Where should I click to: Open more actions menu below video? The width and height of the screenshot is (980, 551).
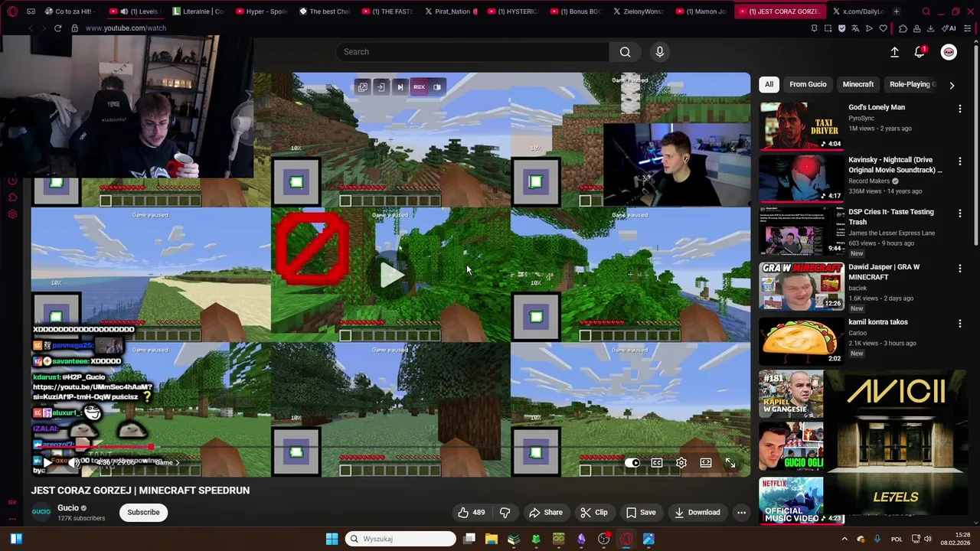[x=741, y=513]
